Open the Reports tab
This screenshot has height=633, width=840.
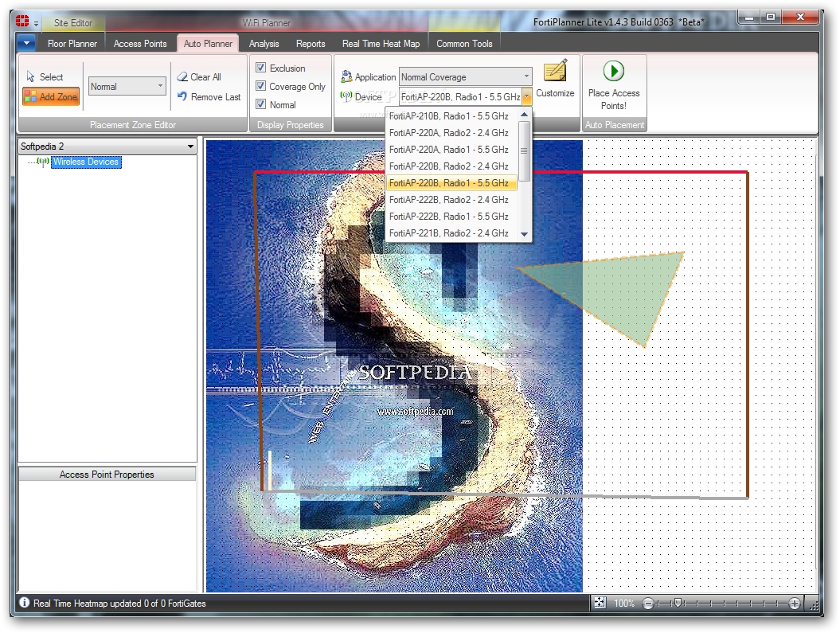pyautogui.click(x=311, y=43)
